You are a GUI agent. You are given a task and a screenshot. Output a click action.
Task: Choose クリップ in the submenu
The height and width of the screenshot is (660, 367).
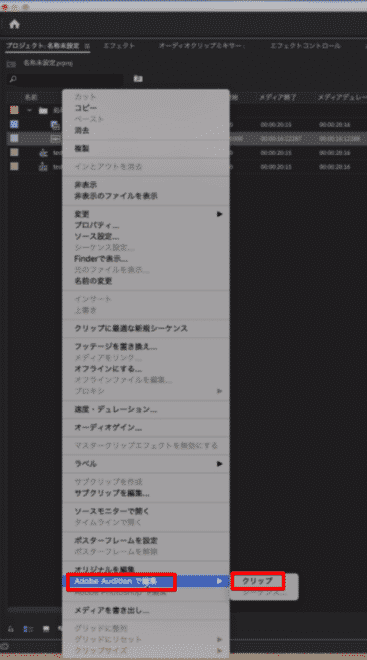coord(258,581)
